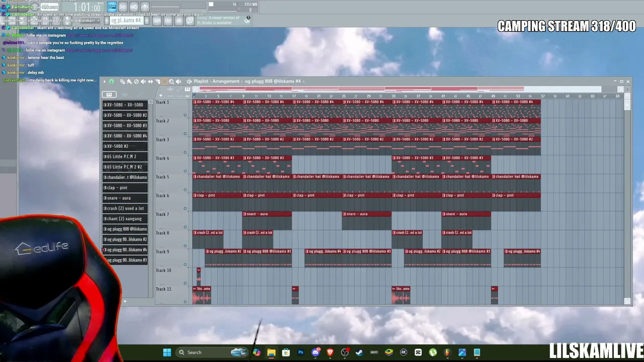Open the Playlist - Arrangement breadcrumb
644x362 pixels.
[x=217, y=81]
